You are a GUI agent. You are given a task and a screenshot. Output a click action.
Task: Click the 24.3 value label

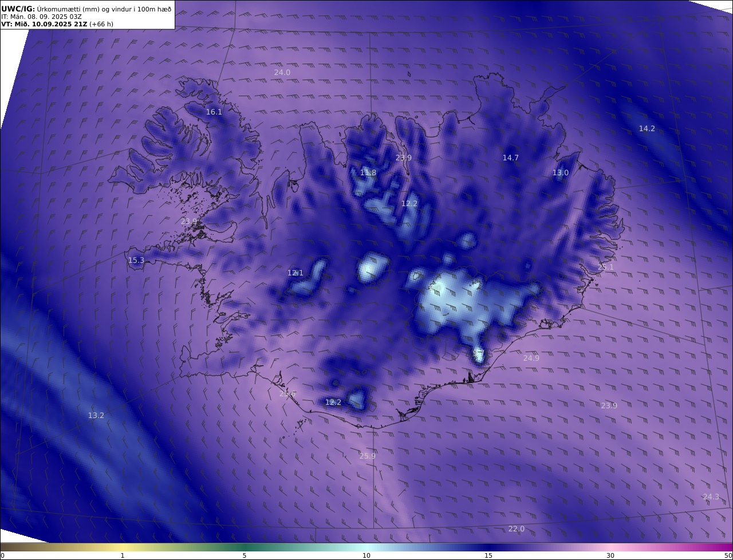point(711,496)
